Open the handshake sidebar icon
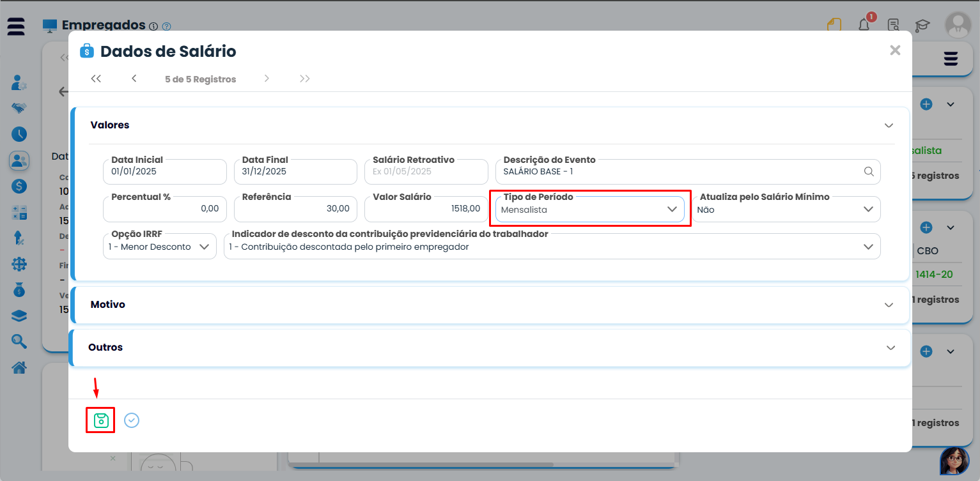Image resolution: width=980 pixels, height=481 pixels. point(19,108)
